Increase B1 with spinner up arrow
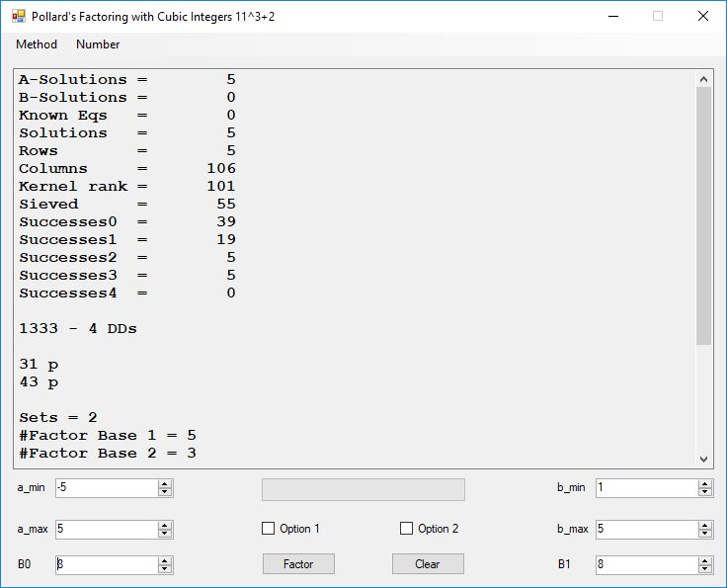 click(x=705, y=560)
